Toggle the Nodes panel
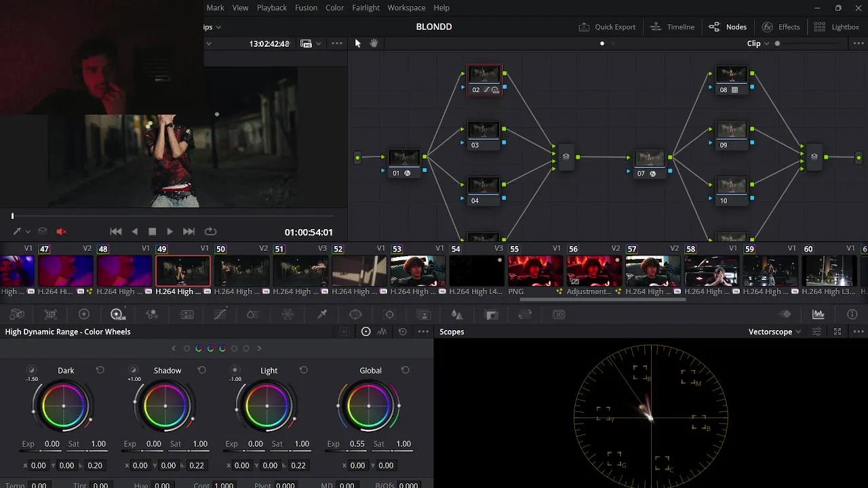The image size is (868, 488). coord(728,27)
